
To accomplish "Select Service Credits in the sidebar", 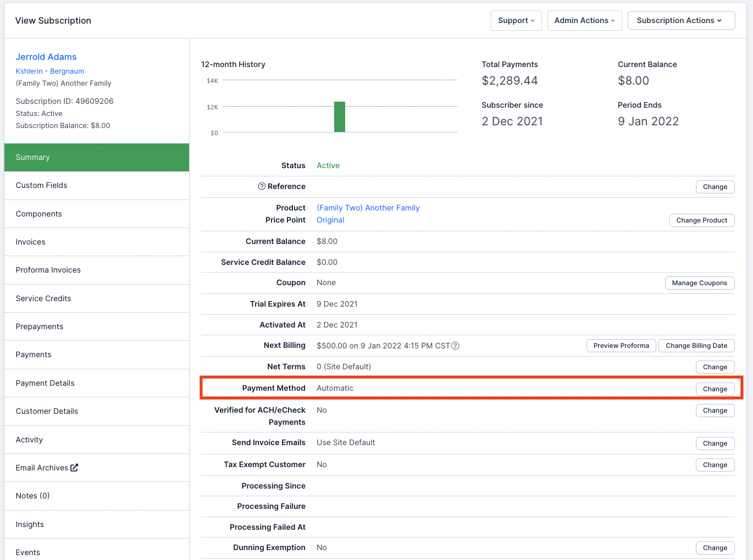I will coord(43,298).
